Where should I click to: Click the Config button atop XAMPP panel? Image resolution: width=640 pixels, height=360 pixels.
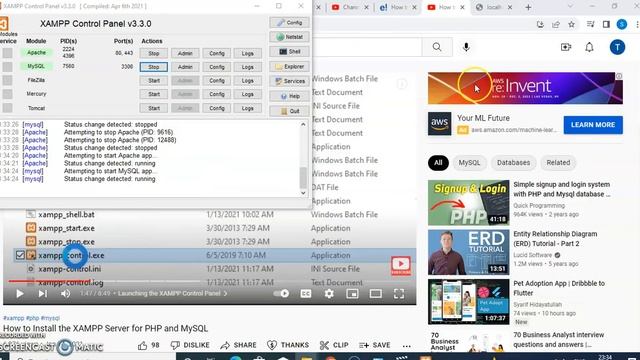click(289, 22)
